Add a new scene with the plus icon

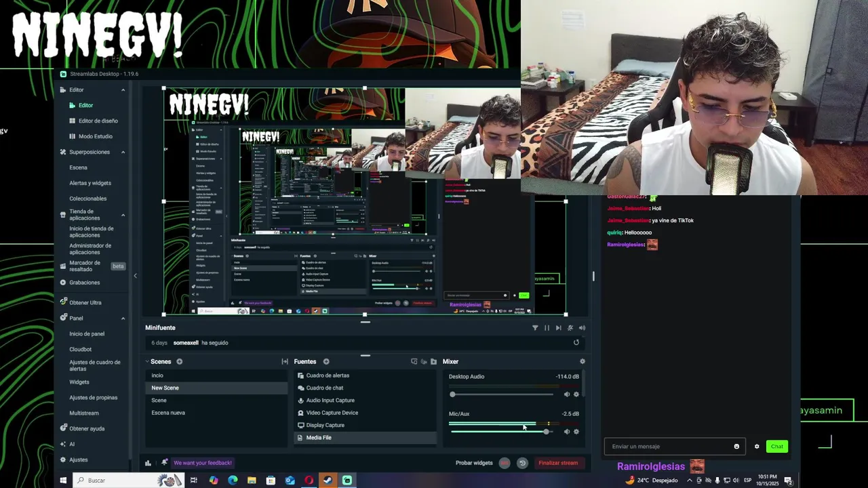[179, 361]
